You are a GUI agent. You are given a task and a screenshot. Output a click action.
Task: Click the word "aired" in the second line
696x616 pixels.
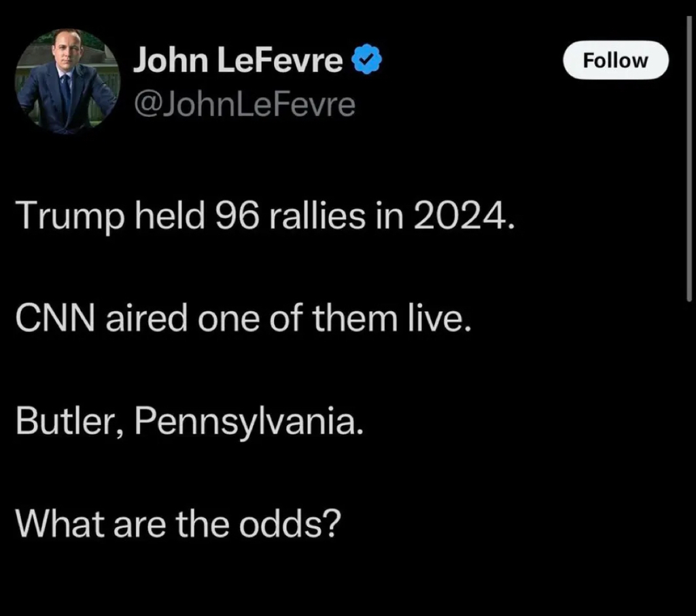point(145,319)
